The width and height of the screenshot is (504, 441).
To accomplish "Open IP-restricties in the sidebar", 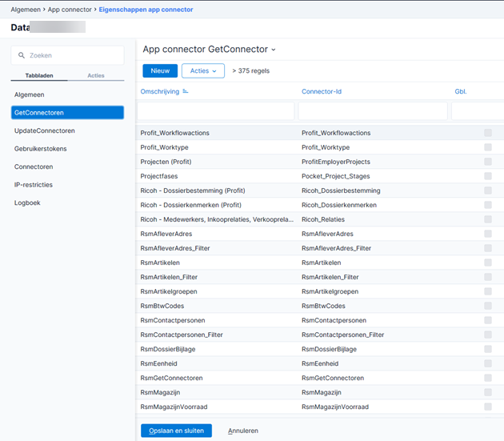I will pyautogui.click(x=34, y=185).
